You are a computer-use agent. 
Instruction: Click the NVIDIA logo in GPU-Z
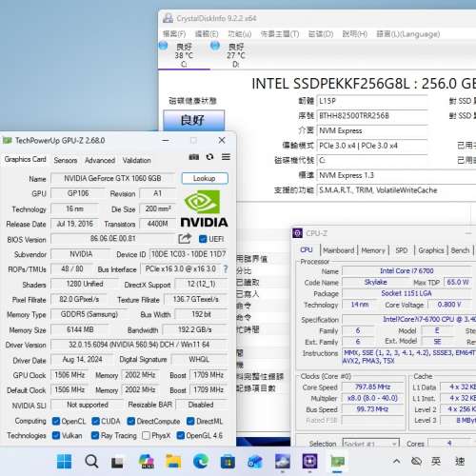coord(204,208)
